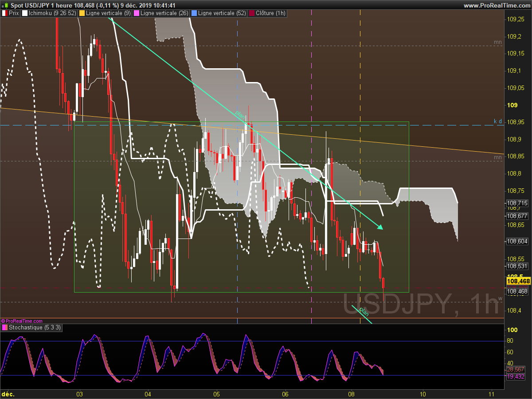
Task: Click the ProRealTime.com watermark link
Action: pos(22,321)
